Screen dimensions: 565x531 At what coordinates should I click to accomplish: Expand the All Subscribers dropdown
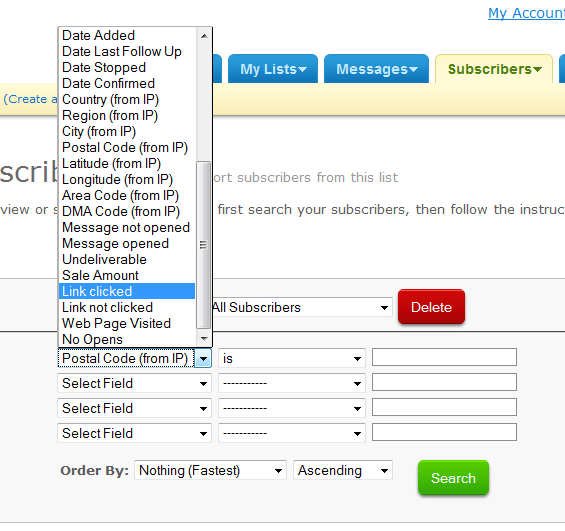(x=302, y=307)
